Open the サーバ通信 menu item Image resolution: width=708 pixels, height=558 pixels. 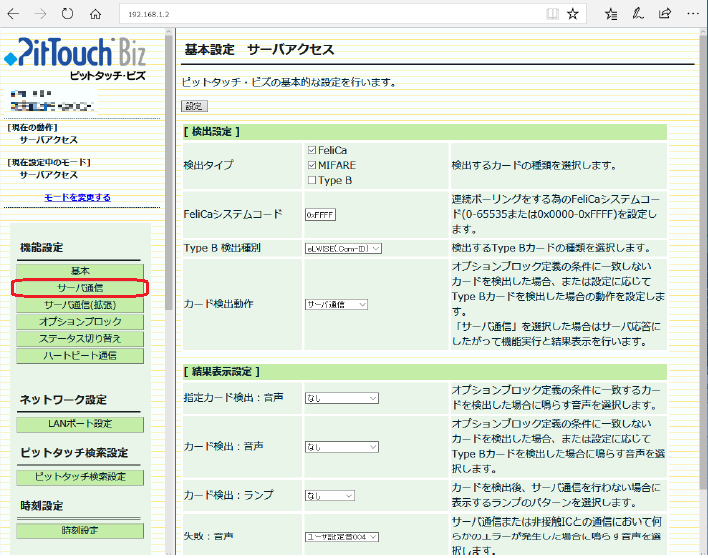80,288
